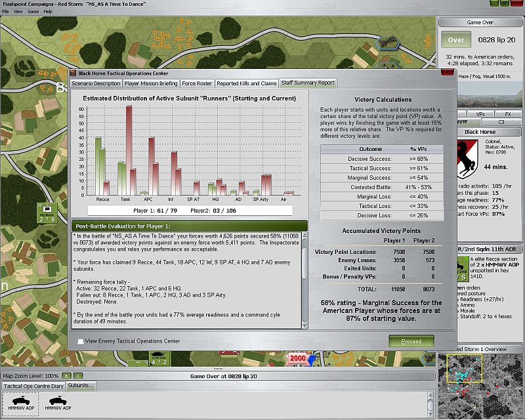Open the VPs tab in side panel
The width and height of the screenshot is (525, 420).
point(480,114)
